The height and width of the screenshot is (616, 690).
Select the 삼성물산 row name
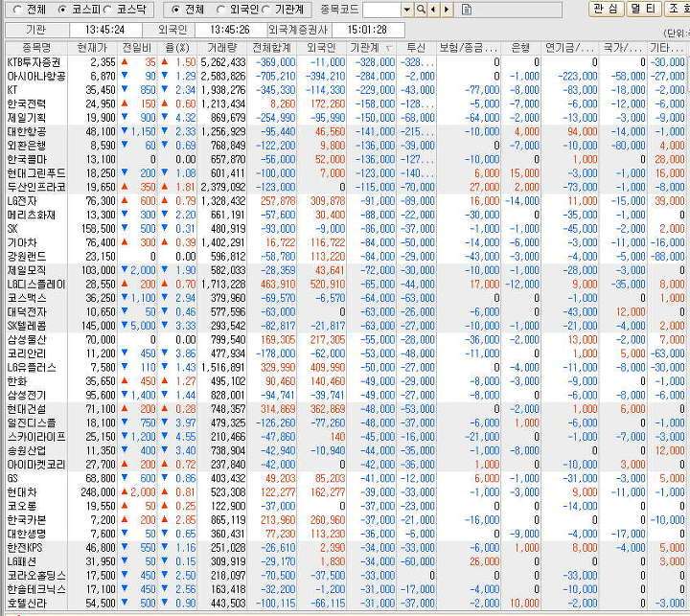pos(27,340)
